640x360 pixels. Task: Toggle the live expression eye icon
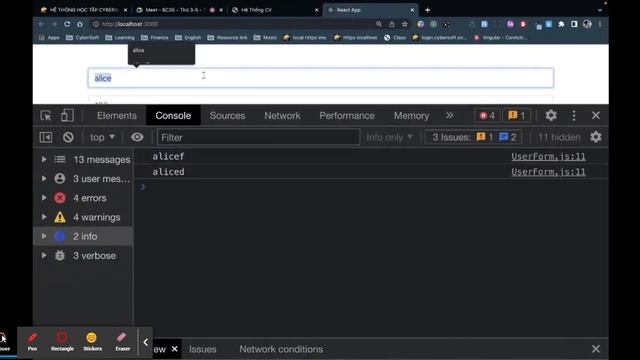[137, 137]
